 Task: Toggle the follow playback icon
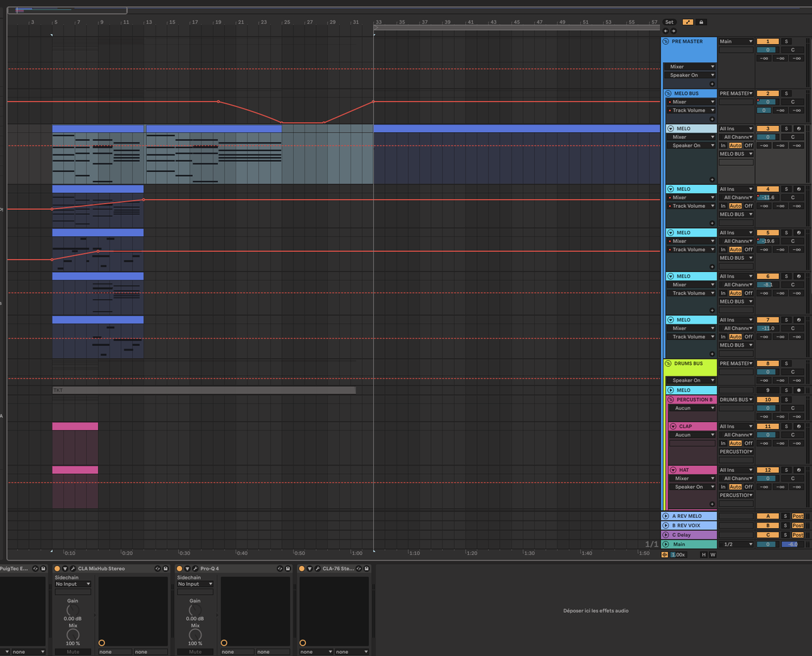[664, 554]
